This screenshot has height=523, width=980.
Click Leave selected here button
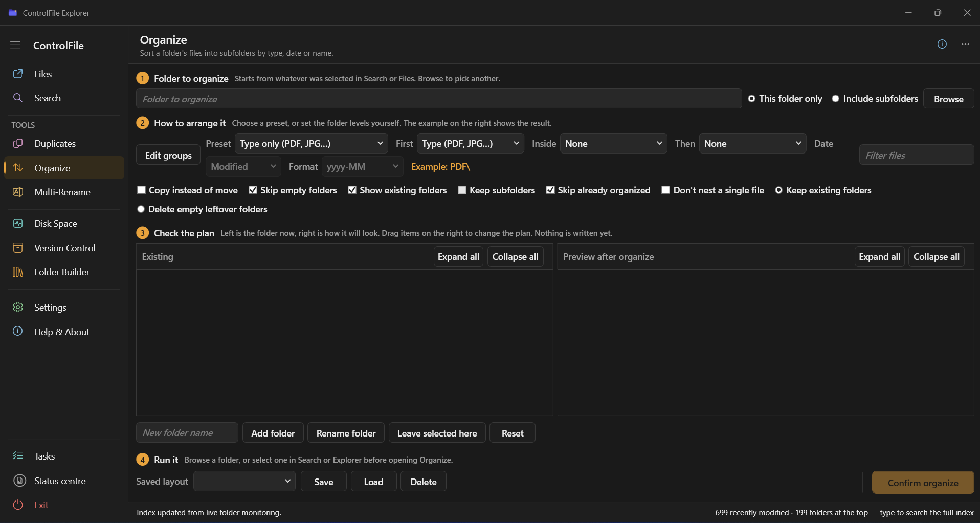(x=437, y=433)
